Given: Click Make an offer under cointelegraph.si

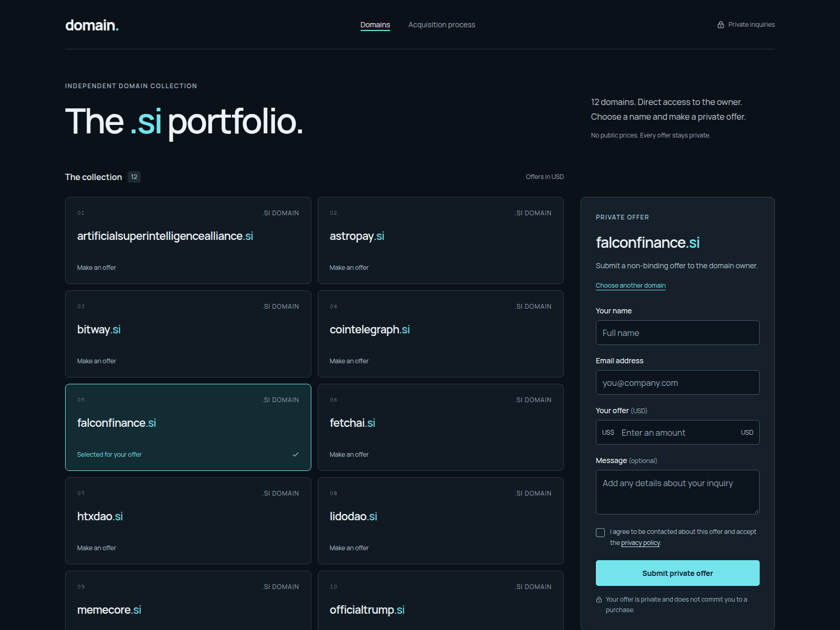Looking at the screenshot, I should coord(349,361).
